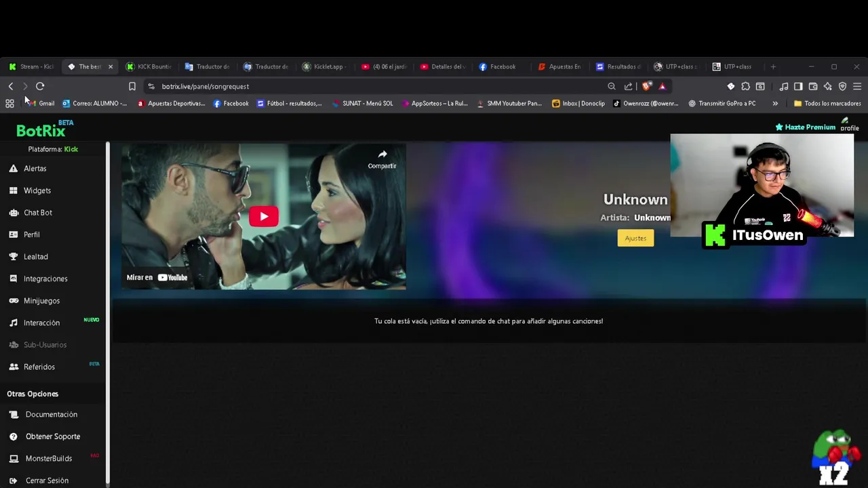868x488 pixels.
Task: Click Hazte Premium link
Action: pyautogui.click(x=805, y=127)
